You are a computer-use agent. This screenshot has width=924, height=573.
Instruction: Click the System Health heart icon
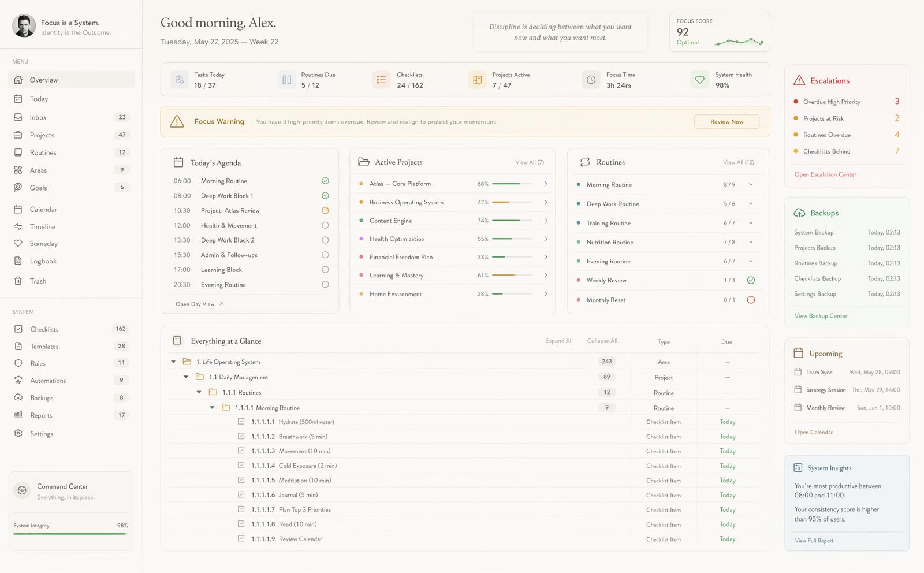(699, 80)
